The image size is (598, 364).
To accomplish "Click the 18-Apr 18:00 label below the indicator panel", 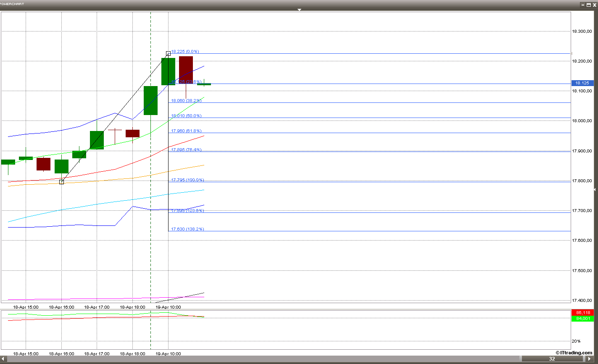I will [x=132, y=354].
